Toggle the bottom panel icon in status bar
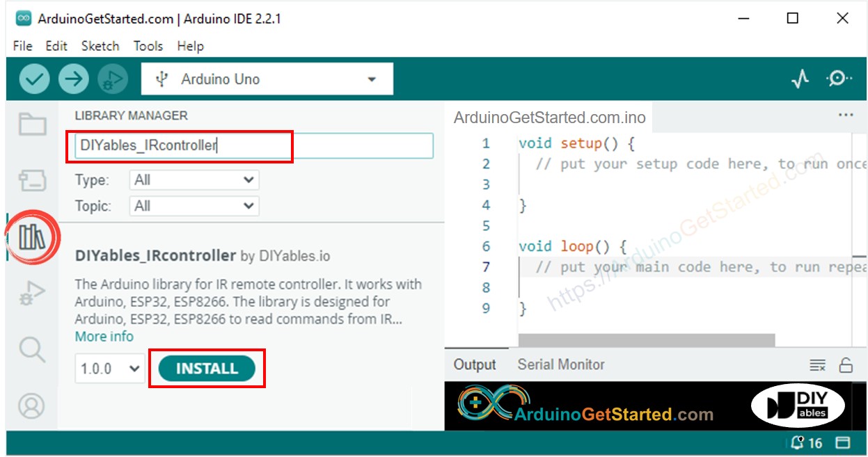The height and width of the screenshot is (457, 868). tap(843, 443)
